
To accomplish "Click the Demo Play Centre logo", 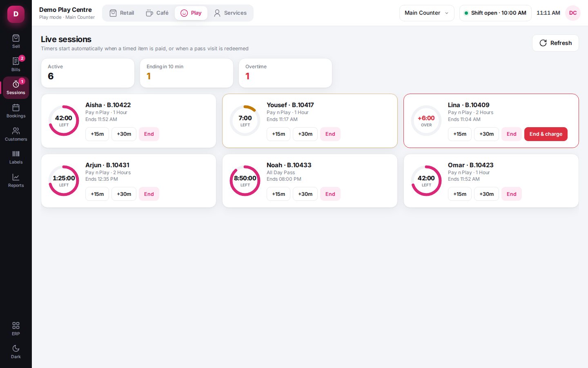I will tap(16, 14).
